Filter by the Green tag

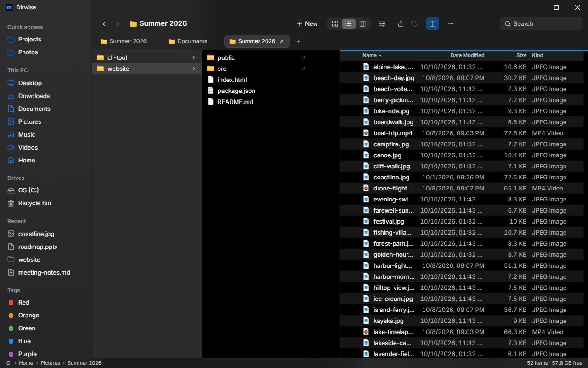point(46,328)
